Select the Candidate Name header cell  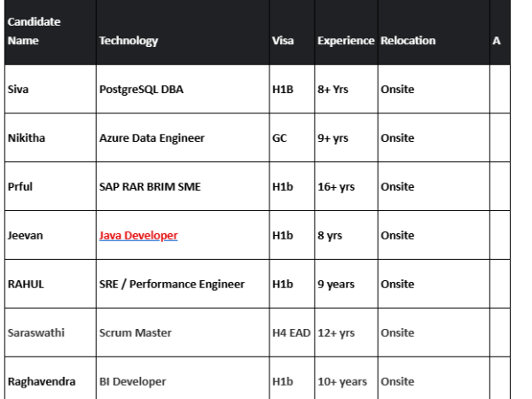pyautogui.click(x=51, y=32)
